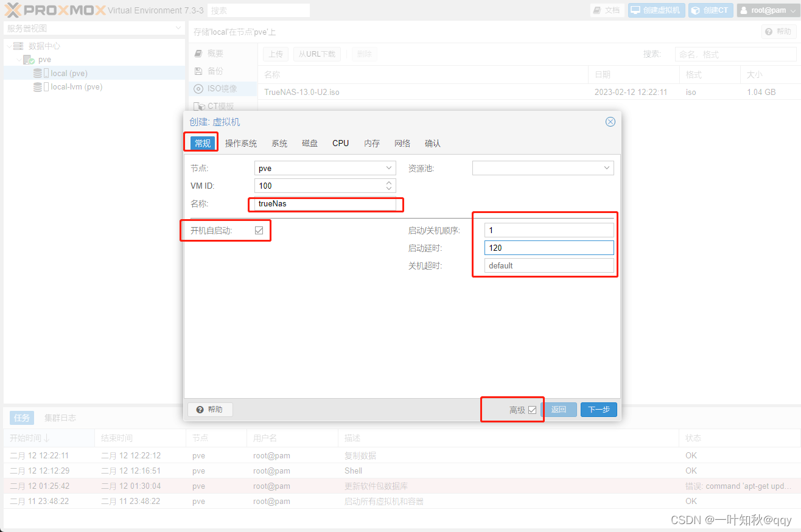Select 数据中心 datacenter in tree

click(44, 46)
